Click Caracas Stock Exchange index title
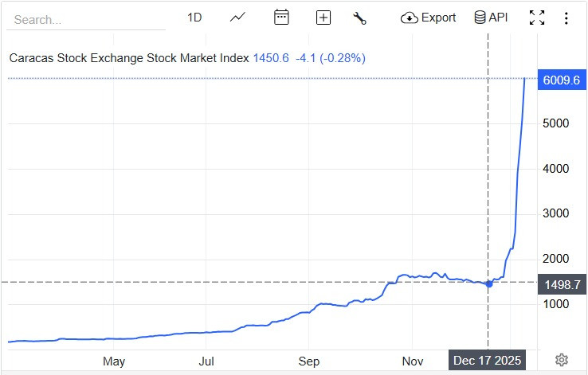The width and height of the screenshot is (588, 375). (129, 57)
